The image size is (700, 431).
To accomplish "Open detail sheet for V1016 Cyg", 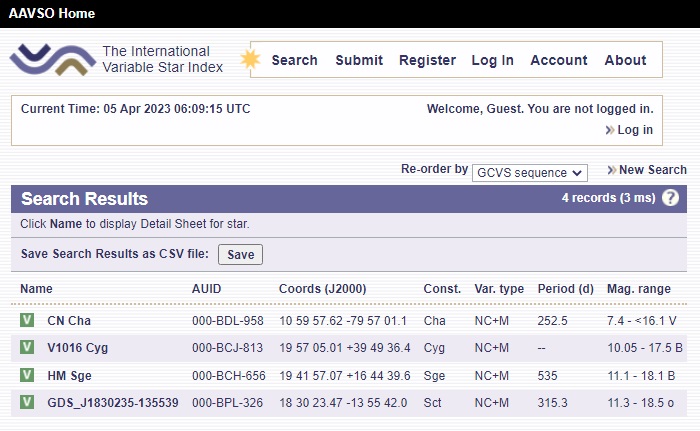I will pyautogui.click(x=78, y=348).
